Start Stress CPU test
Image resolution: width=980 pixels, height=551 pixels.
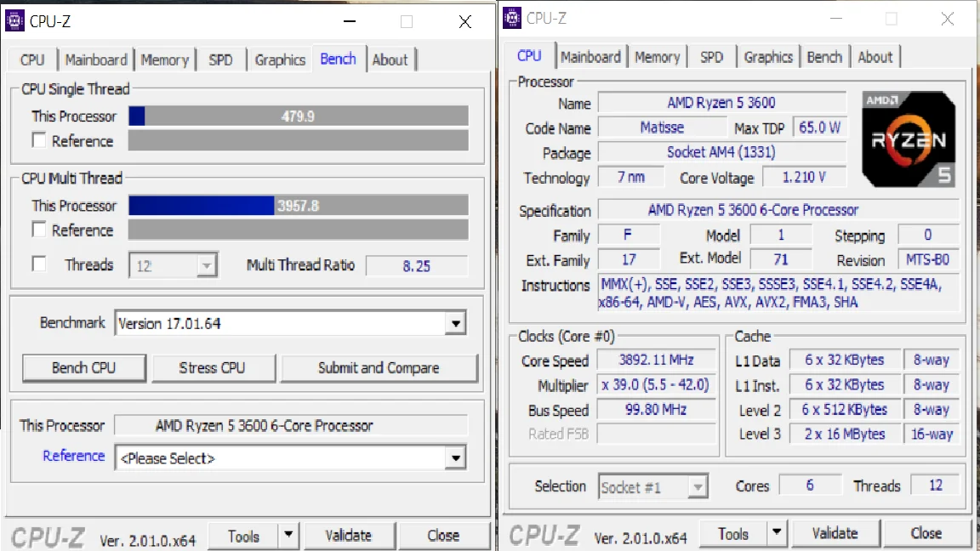point(213,368)
